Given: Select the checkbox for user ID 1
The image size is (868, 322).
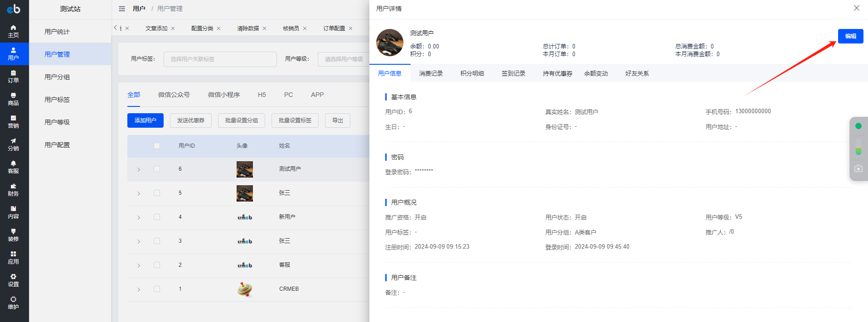Looking at the screenshot, I should [x=157, y=289].
